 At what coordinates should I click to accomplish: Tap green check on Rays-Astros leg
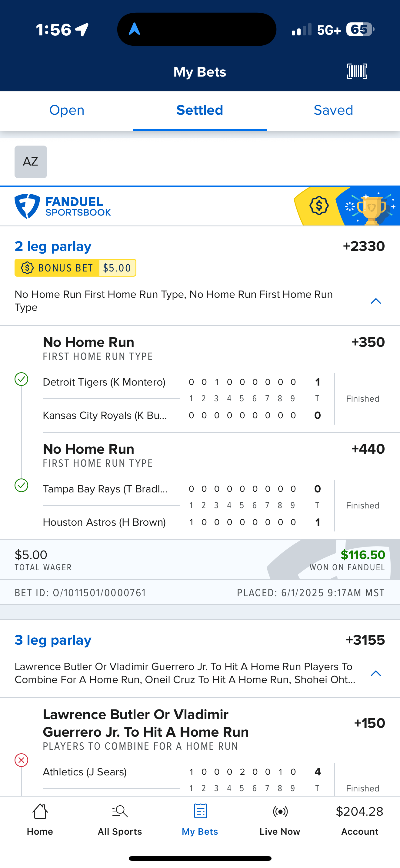21,485
